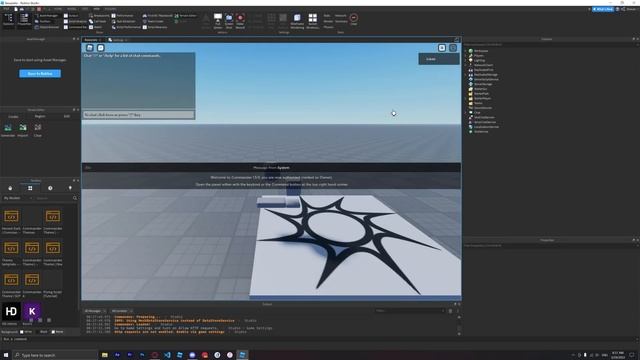Click the Full Screen view button
640x360 pixels.
[218, 21]
